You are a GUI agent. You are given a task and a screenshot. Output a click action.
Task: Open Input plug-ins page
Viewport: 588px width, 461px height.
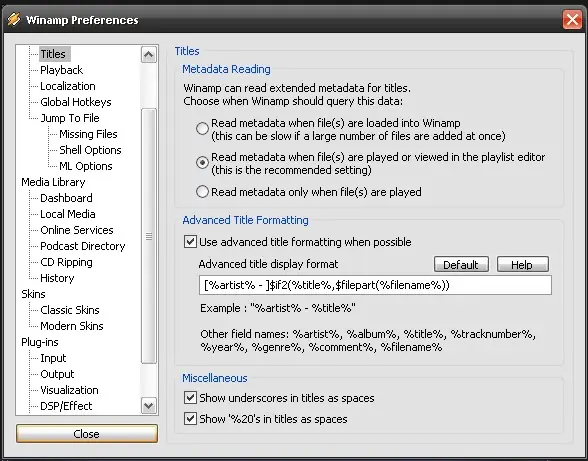pos(53,358)
